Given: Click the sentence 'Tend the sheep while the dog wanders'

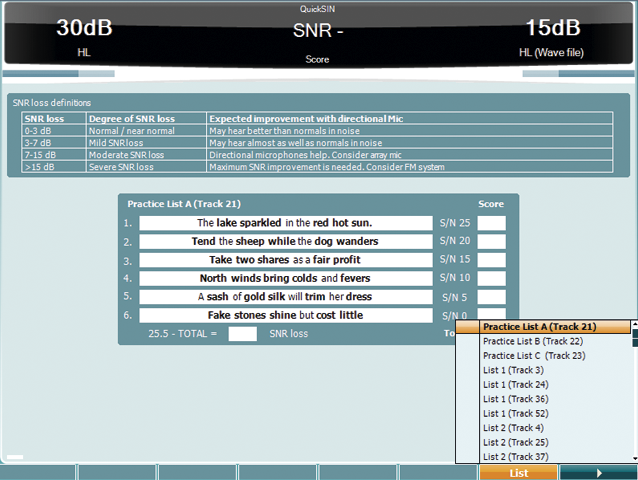Looking at the screenshot, I should (x=285, y=242).
